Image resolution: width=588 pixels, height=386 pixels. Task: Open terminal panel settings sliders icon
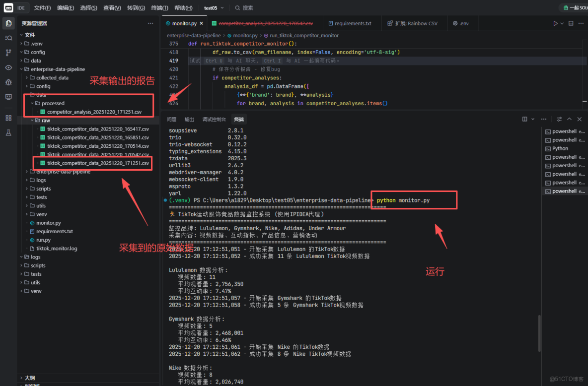pyautogui.click(x=559, y=119)
